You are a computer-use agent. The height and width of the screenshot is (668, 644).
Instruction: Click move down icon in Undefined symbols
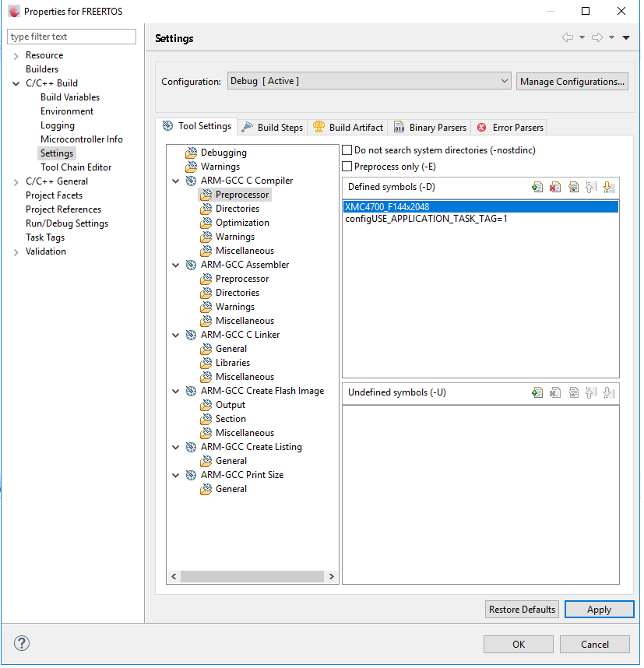[x=609, y=392]
